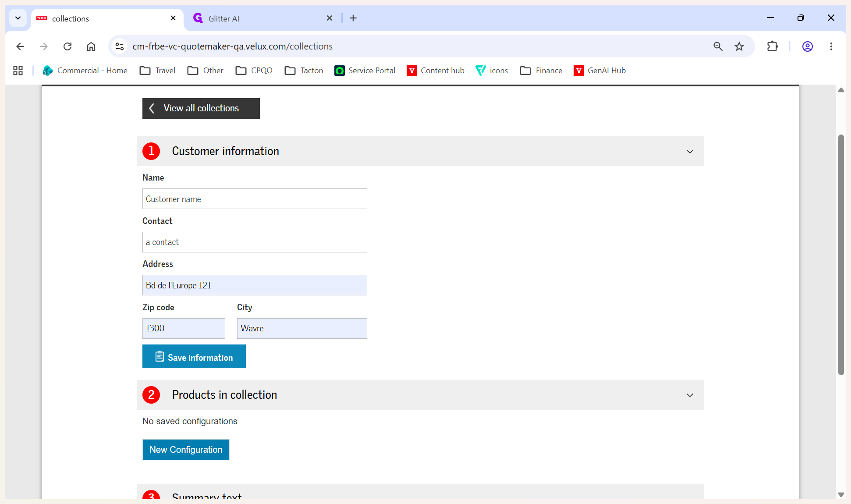Screen dimensions: 851x504
Task: Click the 'No saved configurations' text
Action: point(190,421)
